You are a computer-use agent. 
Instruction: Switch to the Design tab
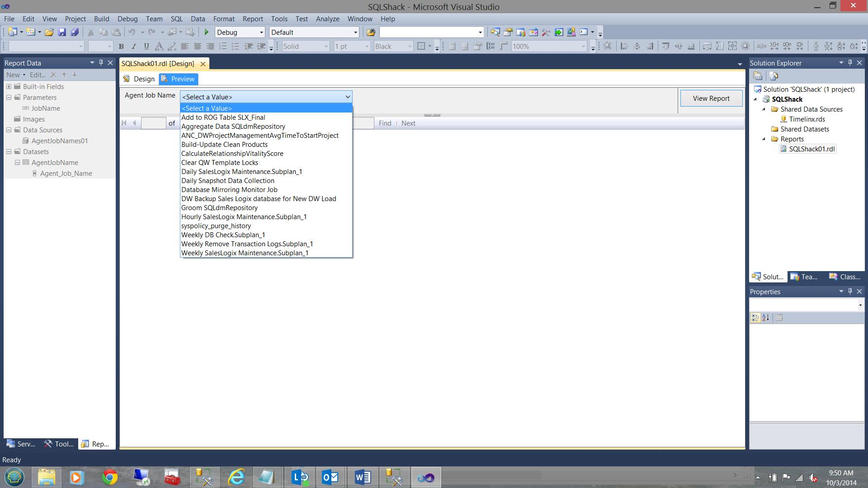click(139, 79)
